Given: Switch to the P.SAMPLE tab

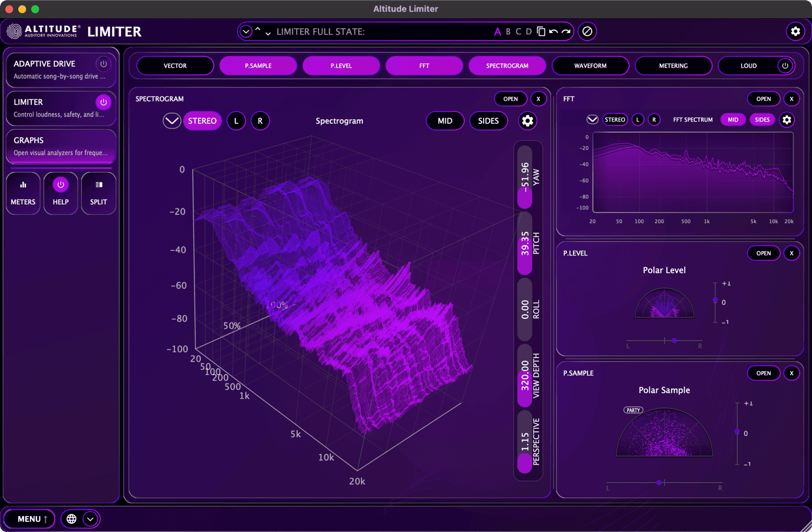Looking at the screenshot, I should [258, 66].
